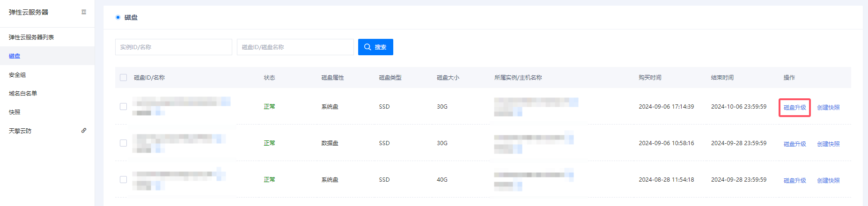The height and width of the screenshot is (206, 868).
Task: Go to 域名白名单 in sidebar
Action: coord(23,94)
